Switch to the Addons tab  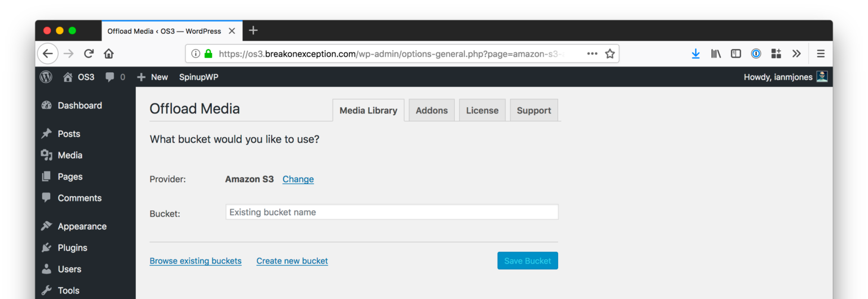431,111
